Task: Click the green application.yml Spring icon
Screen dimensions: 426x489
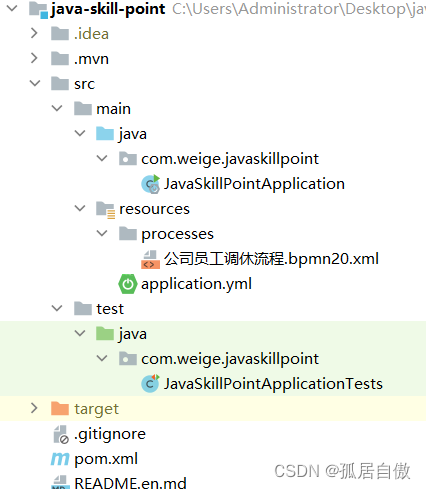Action: (127, 284)
